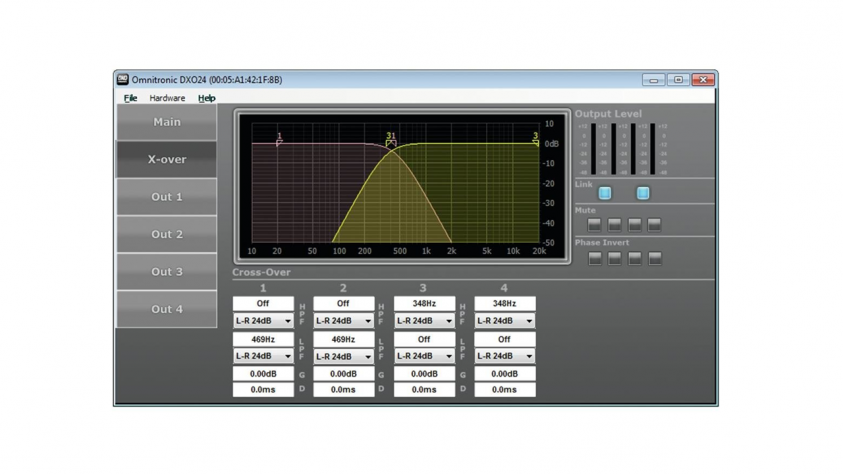The width and height of the screenshot is (843, 474).
Task: Click the Omnitronic app icon in title bar
Action: [x=123, y=80]
